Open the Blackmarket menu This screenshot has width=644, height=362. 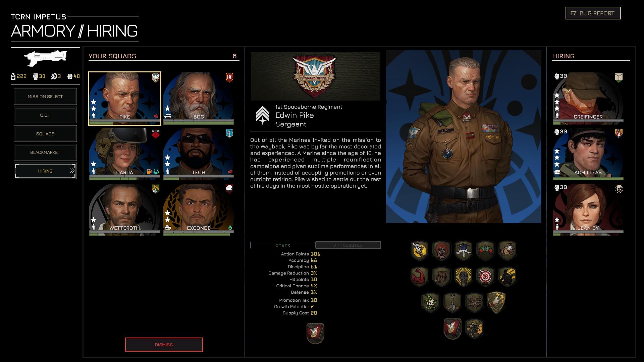pos(45,152)
